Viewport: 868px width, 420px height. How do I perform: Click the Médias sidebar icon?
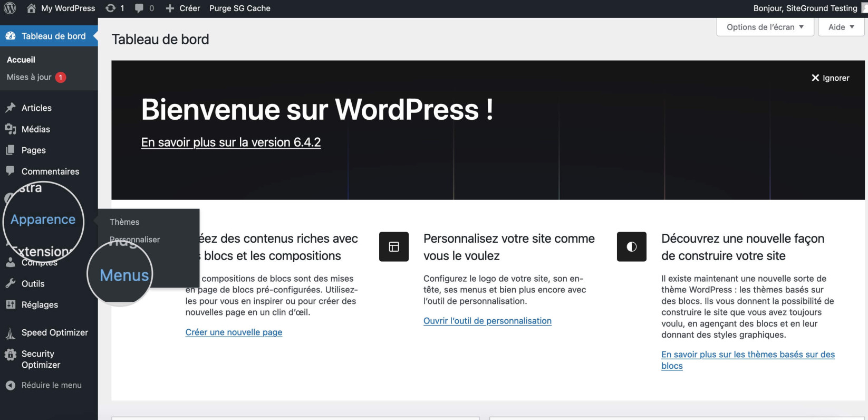pos(11,129)
